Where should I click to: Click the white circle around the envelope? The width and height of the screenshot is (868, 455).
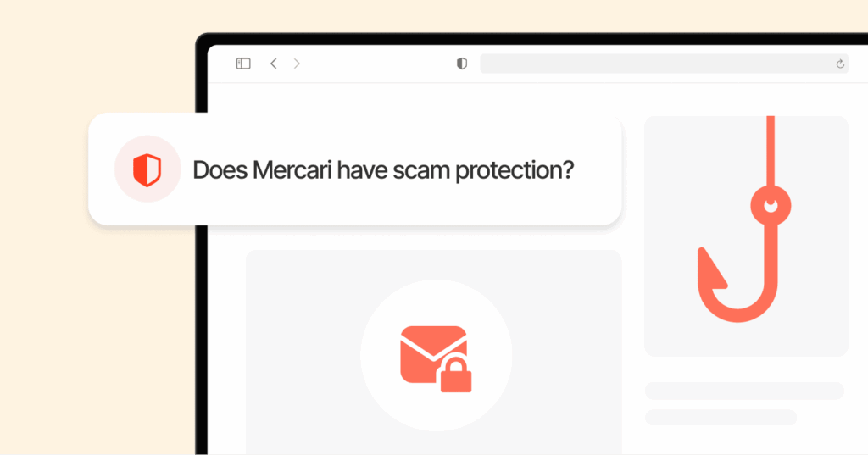437,355
